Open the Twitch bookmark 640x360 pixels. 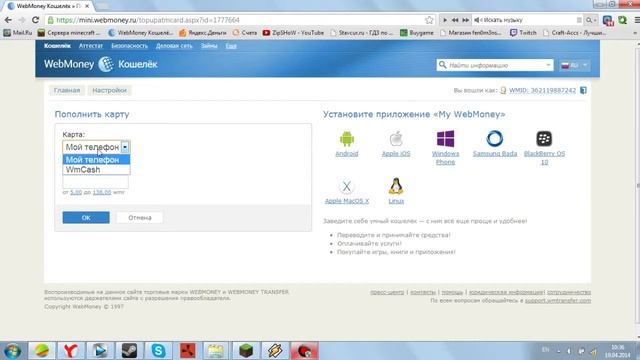[523, 33]
